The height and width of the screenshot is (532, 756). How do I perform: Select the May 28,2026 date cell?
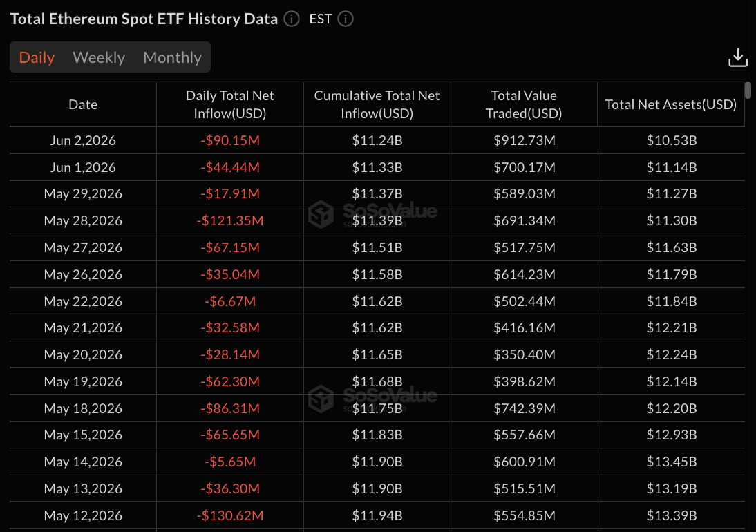pos(83,220)
